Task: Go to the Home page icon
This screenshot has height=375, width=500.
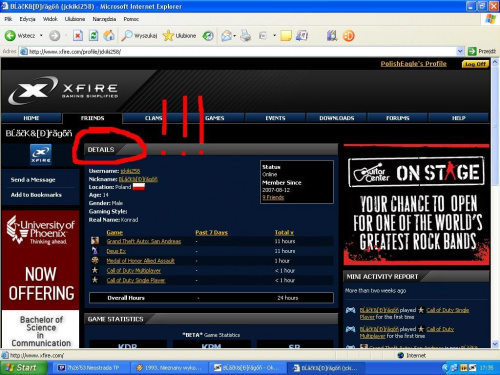Action: [109, 35]
